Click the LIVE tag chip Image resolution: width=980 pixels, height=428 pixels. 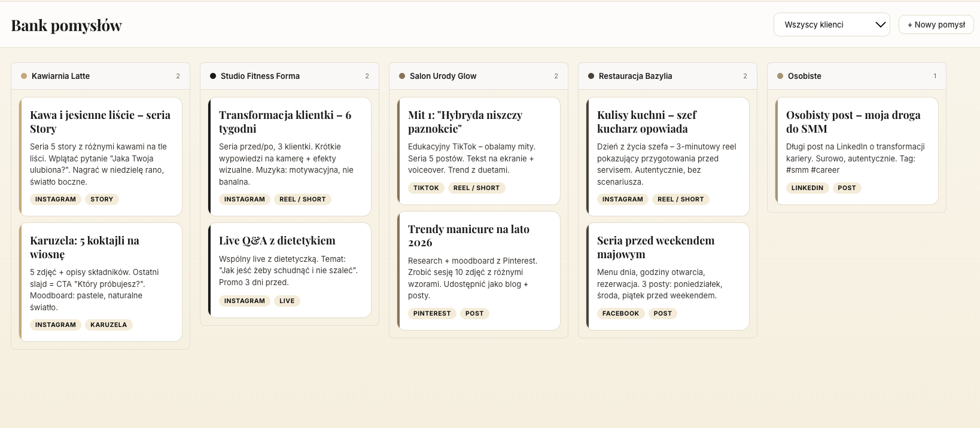pyautogui.click(x=287, y=301)
